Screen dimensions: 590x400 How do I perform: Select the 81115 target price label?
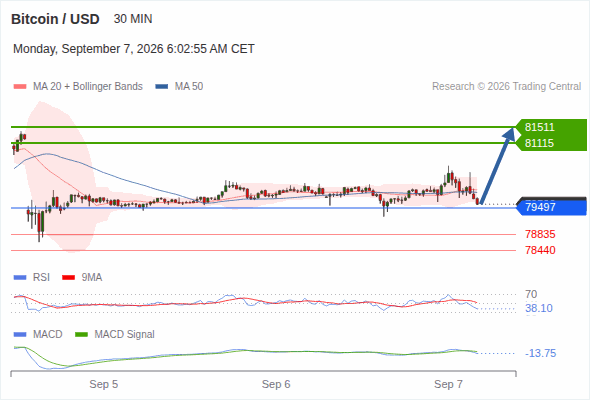(x=540, y=143)
